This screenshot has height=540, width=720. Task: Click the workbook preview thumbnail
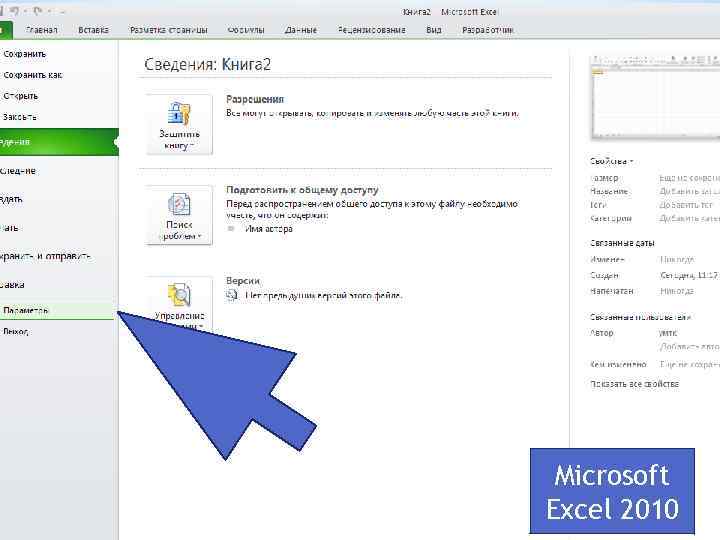click(x=656, y=97)
